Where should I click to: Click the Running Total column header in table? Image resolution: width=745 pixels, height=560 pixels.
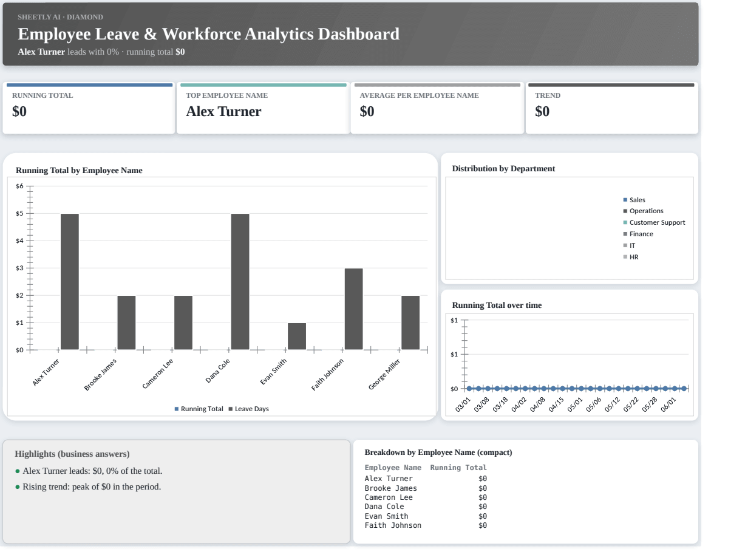(x=458, y=468)
